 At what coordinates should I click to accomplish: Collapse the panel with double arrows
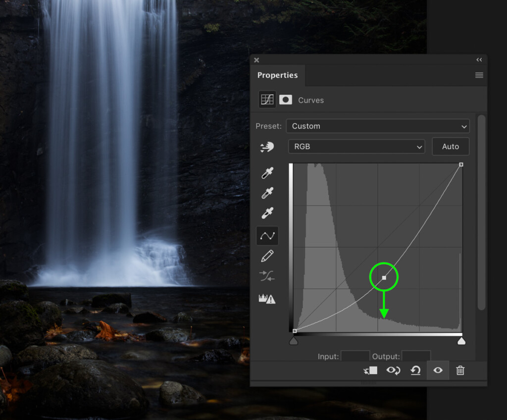[x=479, y=60]
